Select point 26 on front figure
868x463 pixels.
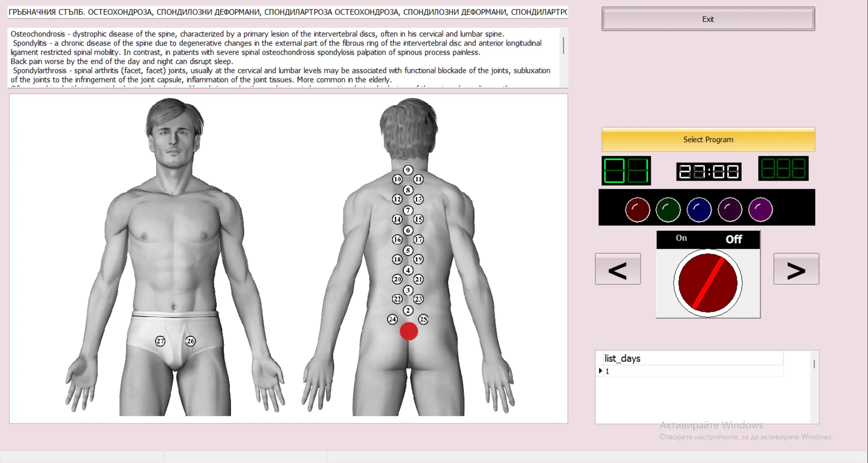(x=191, y=341)
